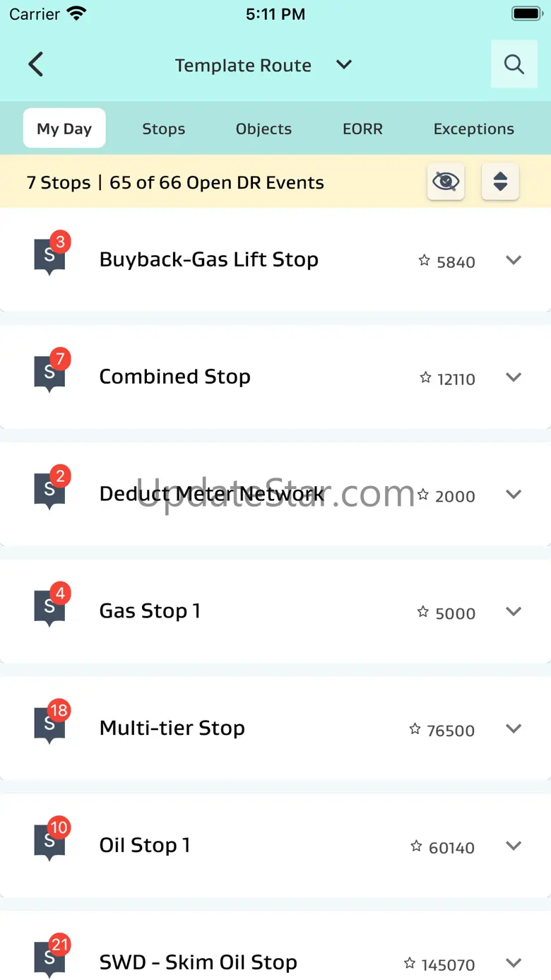Tap the star beside 5840
The height and width of the screenshot is (980, 551).
coord(425,261)
